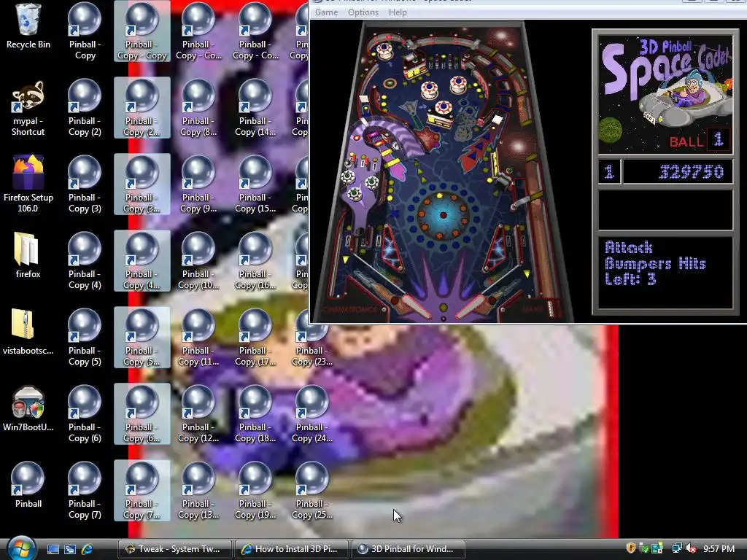Select the Pinball - Copy (14... shortcut
The width and height of the screenshot is (747, 560).
click(x=255, y=108)
